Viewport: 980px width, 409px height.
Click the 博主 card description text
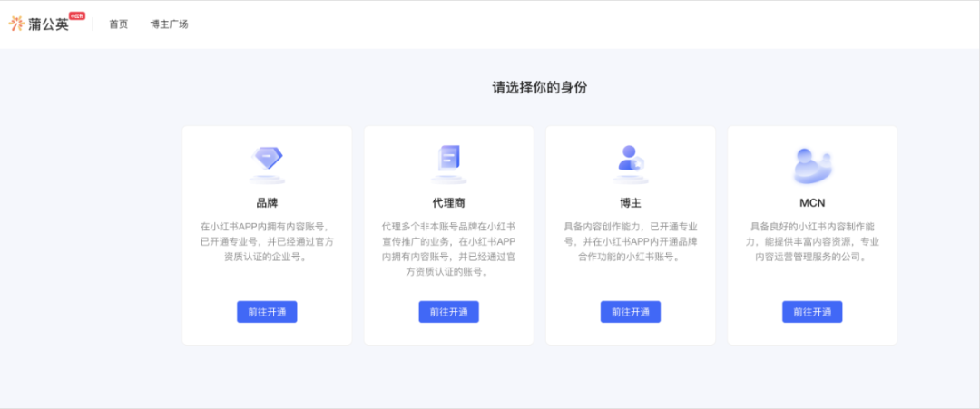(x=630, y=241)
